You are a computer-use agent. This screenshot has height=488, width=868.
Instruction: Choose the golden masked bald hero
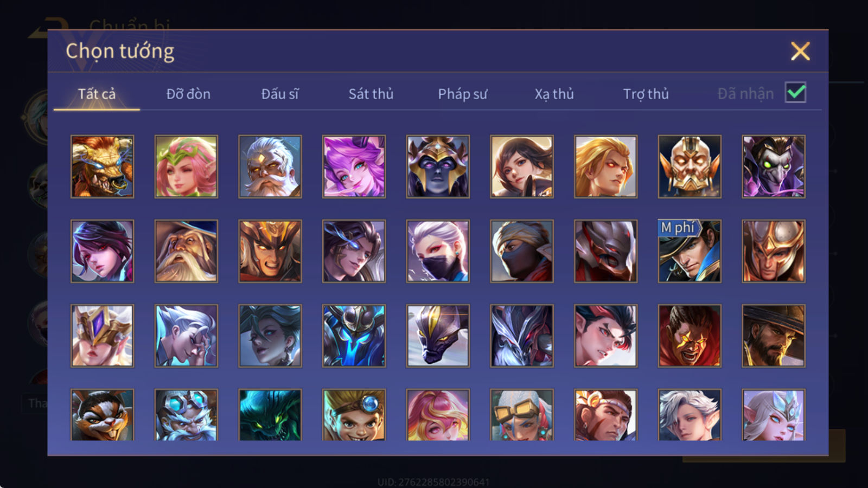coord(690,166)
